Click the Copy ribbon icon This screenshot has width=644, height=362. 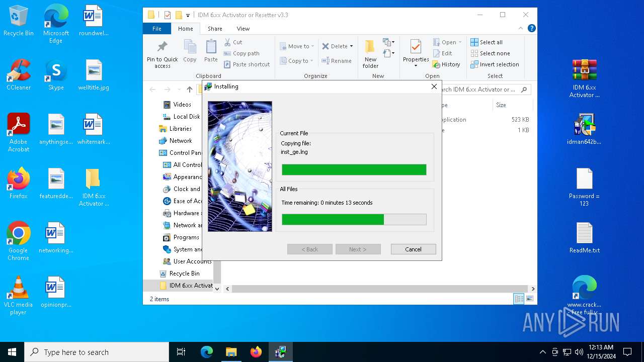[x=190, y=52]
